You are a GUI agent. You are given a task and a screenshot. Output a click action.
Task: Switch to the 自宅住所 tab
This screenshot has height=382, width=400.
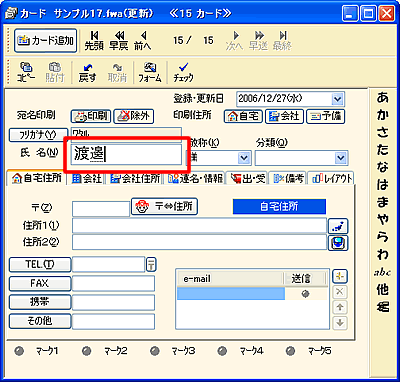[x=37, y=178]
